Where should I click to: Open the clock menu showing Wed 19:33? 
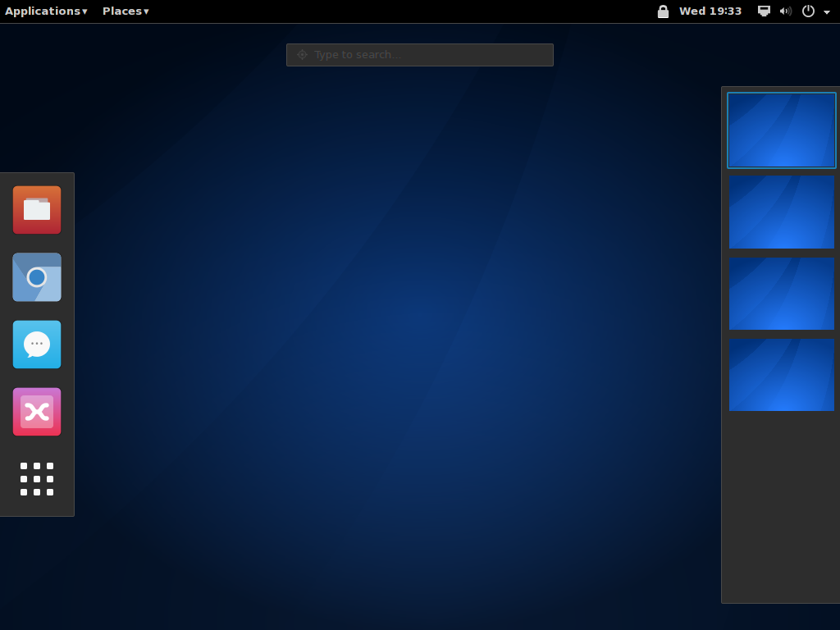[710, 11]
